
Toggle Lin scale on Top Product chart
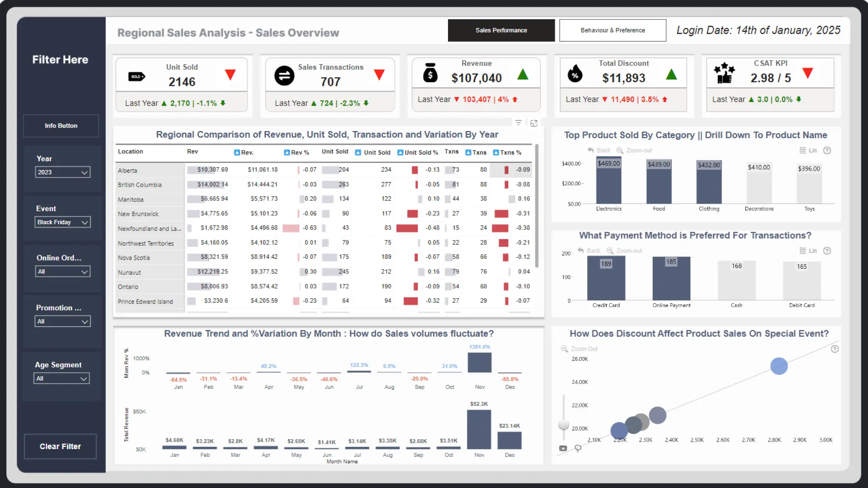[x=808, y=150]
